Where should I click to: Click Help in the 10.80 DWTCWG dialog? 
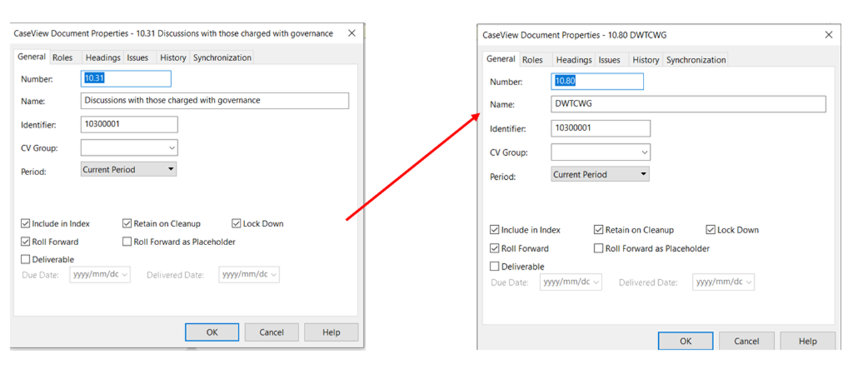807,341
